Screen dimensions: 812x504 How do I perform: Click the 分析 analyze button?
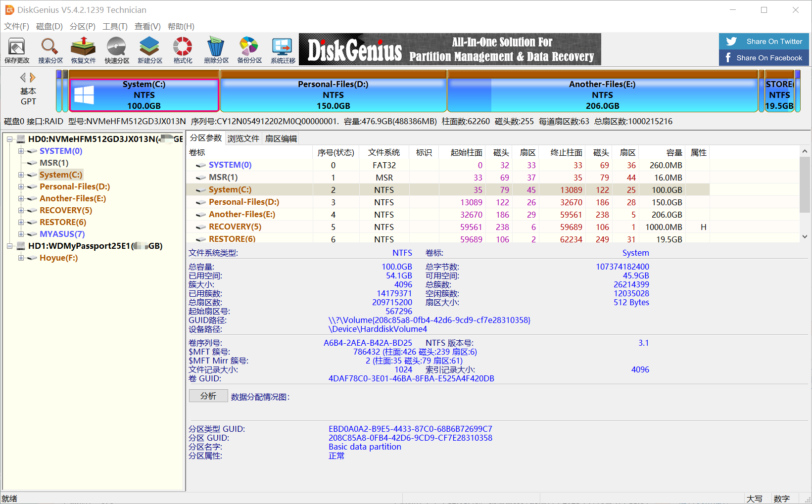point(208,396)
